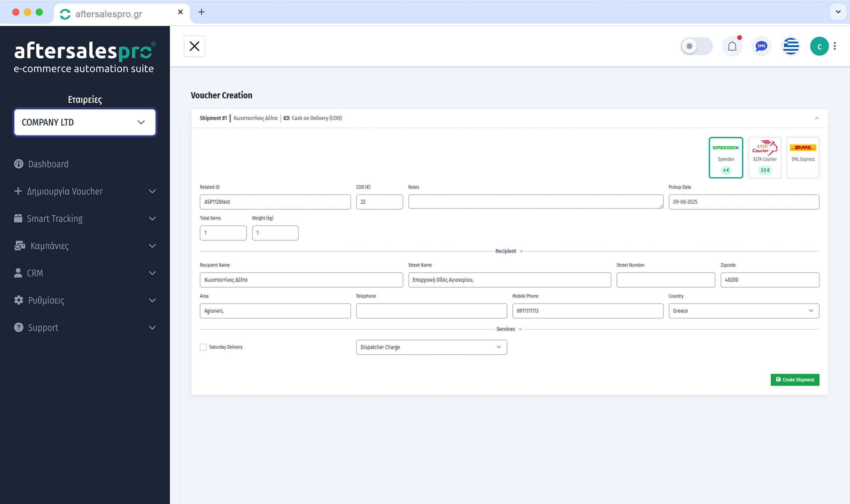850x504 pixels.
Task: Click the Καμπάνιες mail icon
Action: point(20,246)
